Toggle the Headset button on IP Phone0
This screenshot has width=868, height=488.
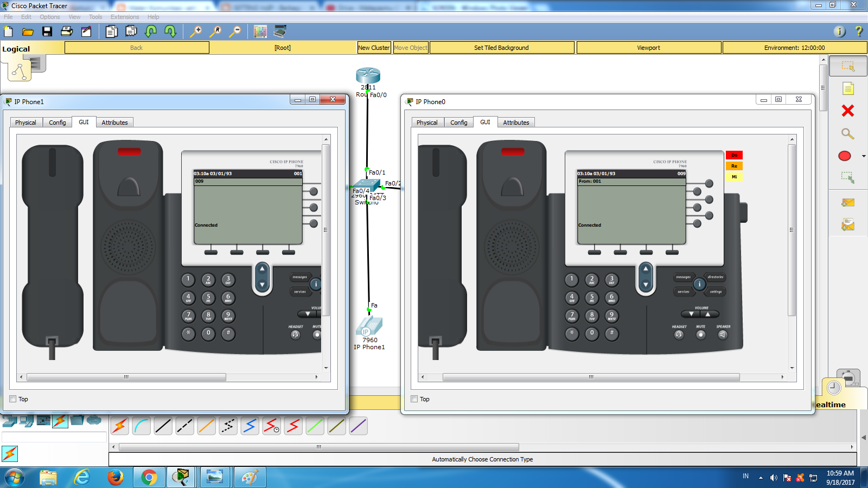pyautogui.click(x=679, y=335)
